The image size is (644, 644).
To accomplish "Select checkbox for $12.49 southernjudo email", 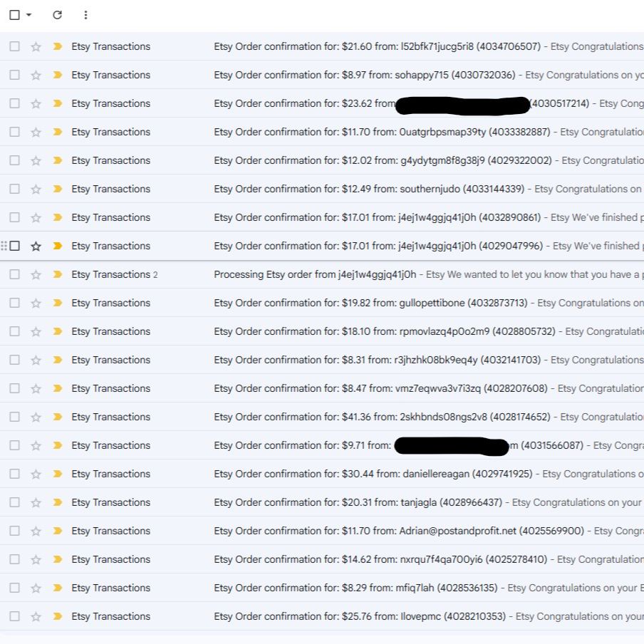I will pos(15,189).
